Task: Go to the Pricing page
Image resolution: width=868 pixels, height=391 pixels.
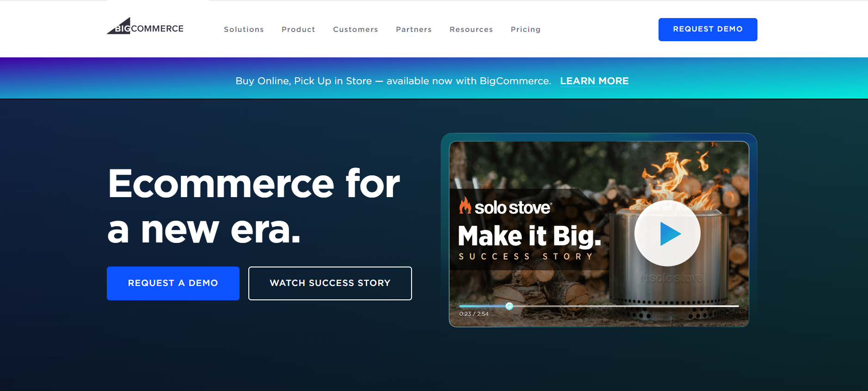Action: click(x=525, y=29)
